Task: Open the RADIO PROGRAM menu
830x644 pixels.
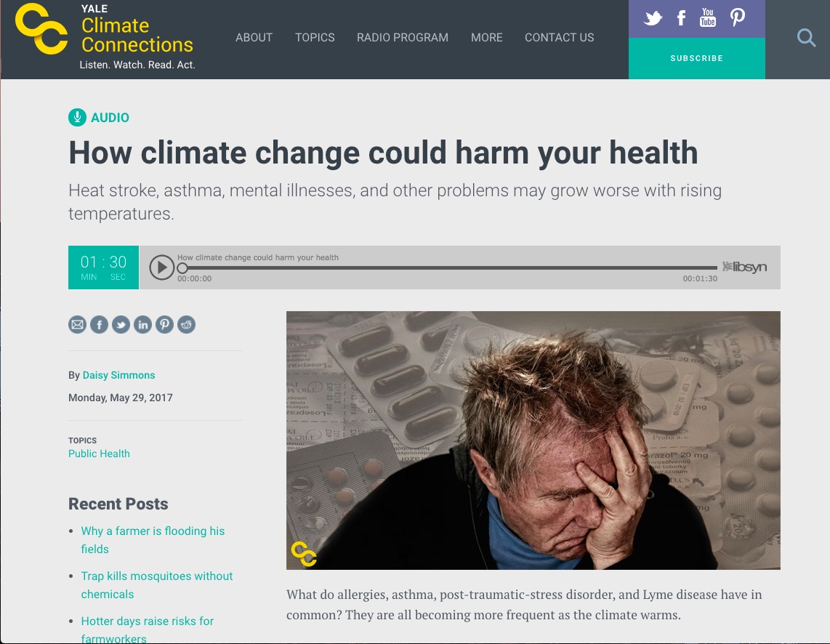Action: [403, 38]
